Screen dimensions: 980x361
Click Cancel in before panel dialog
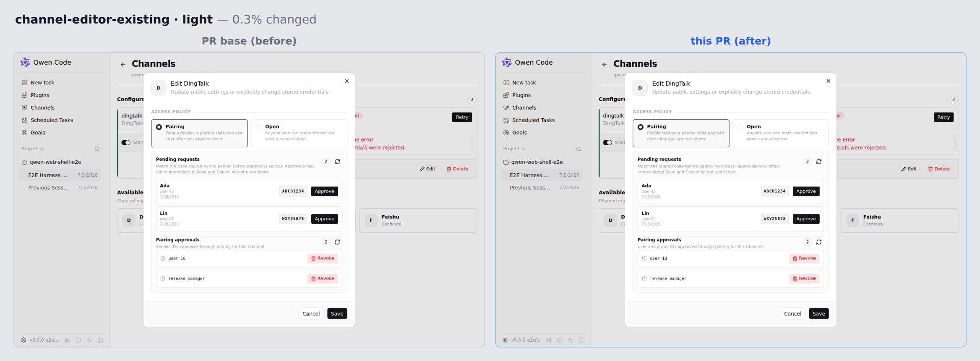(311, 314)
